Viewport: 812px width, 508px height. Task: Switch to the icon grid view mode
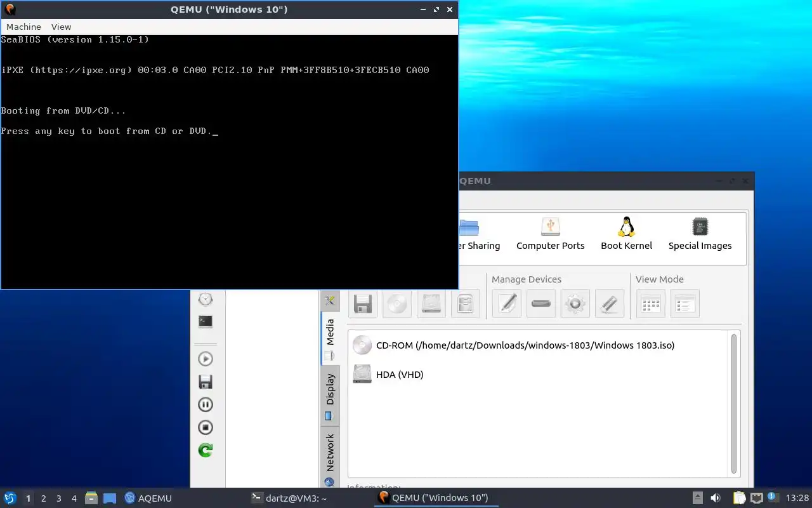click(651, 304)
